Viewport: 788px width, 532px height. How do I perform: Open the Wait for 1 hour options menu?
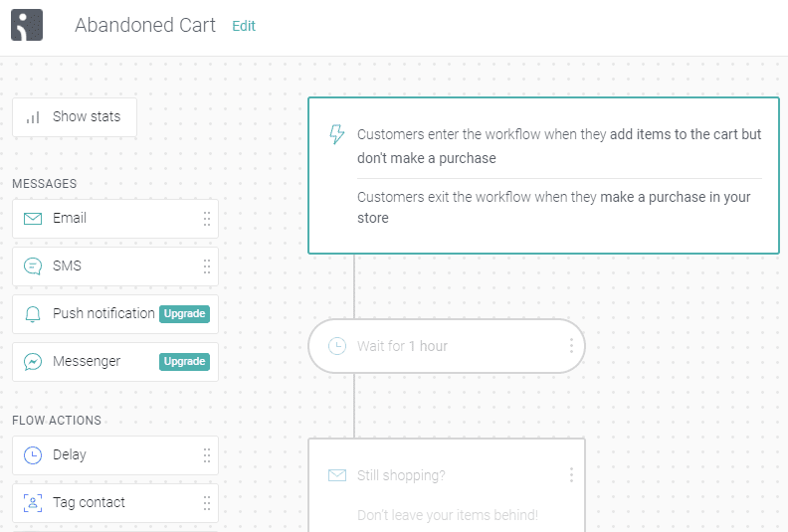coord(571,346)
